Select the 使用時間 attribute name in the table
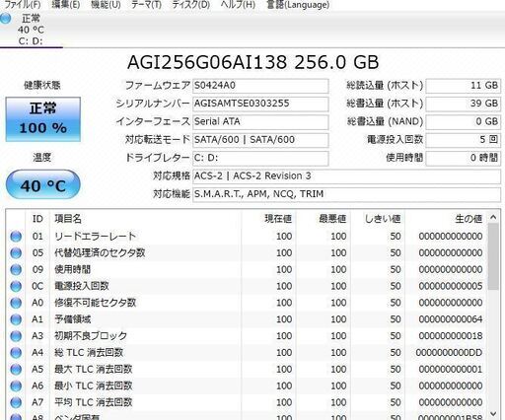Viewport: 505px width, 420px height. [72, 269]
